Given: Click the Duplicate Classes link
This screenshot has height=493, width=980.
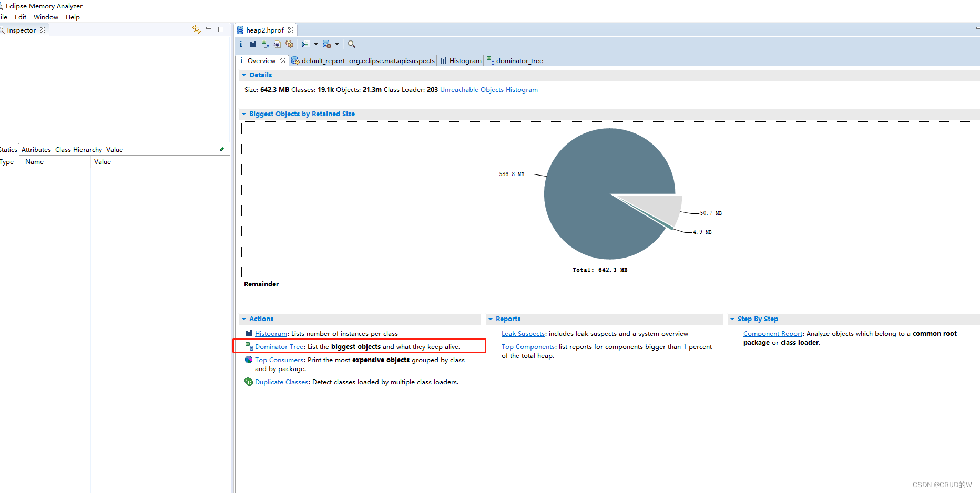Looking at the screenshot, I should point(281,382).
